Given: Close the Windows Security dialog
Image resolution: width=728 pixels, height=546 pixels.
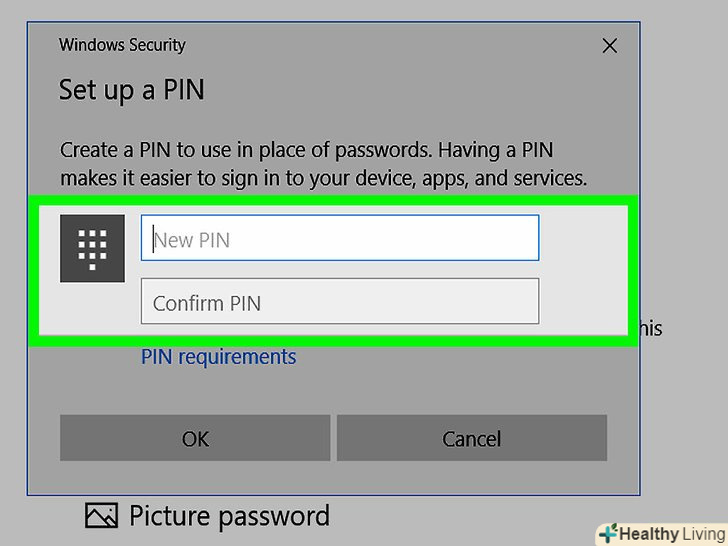Looking at the screenshot, I should [608, 46].
